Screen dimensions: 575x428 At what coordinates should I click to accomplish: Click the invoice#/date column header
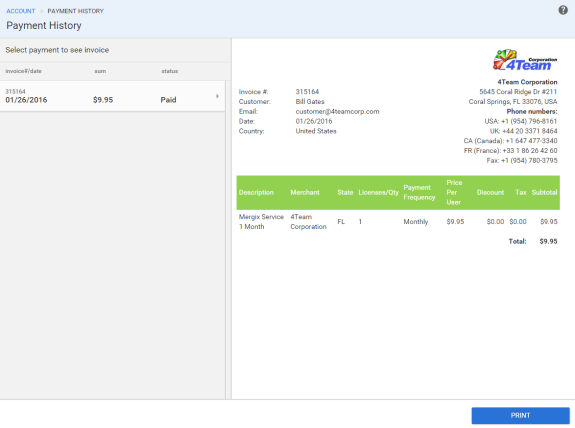tap(23, 71)
